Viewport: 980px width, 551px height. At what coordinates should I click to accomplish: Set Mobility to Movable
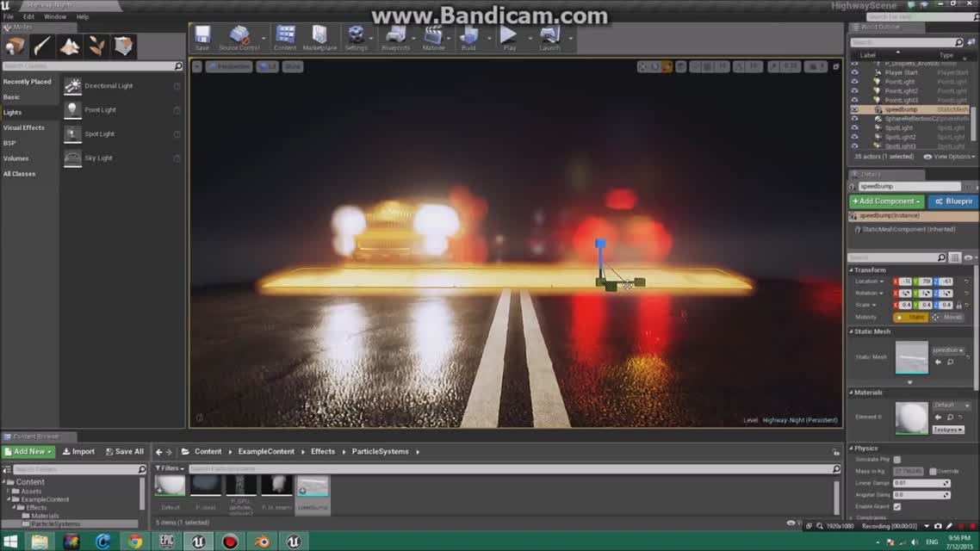(x=947, y=318)
